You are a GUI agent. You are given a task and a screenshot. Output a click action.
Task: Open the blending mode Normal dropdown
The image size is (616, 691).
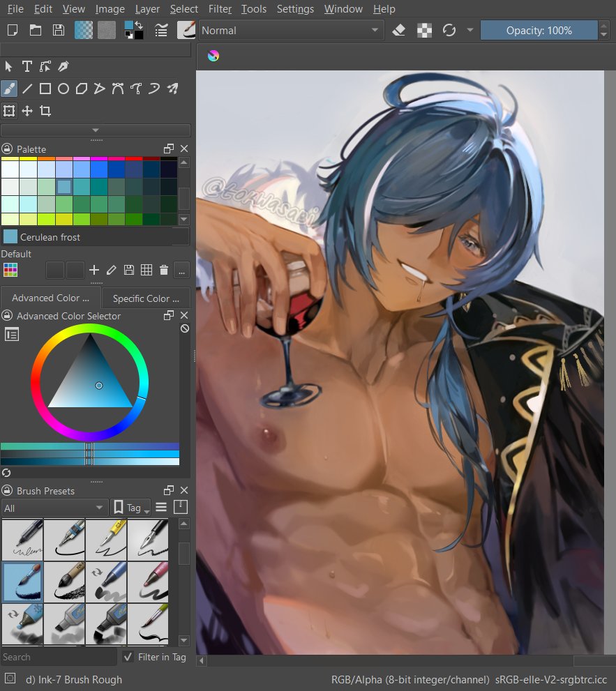click(291, 31)
